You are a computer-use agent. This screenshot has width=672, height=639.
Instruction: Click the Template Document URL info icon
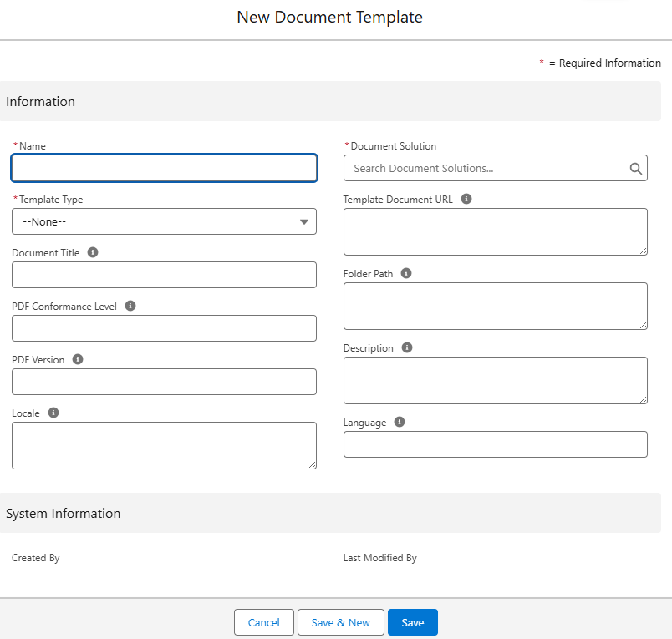tap(466, 199)
